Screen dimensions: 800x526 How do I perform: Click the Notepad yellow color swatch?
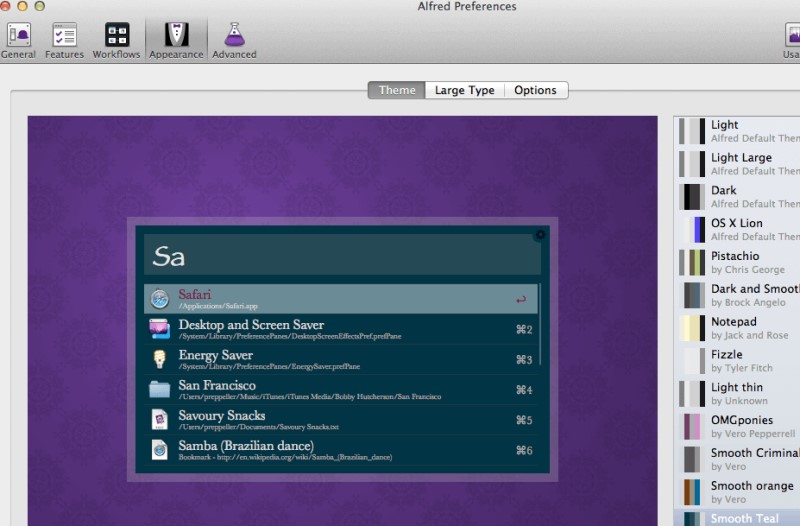(692, 328)
